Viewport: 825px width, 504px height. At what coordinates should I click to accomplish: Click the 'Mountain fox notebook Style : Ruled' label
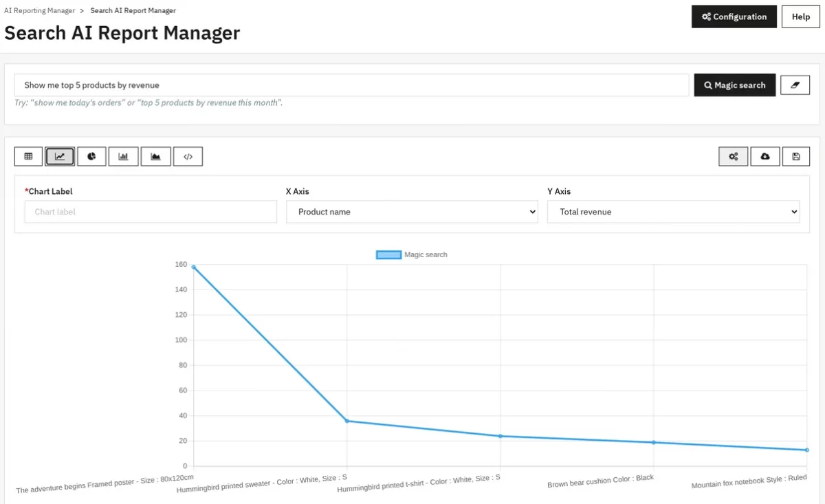click(749, 481)
